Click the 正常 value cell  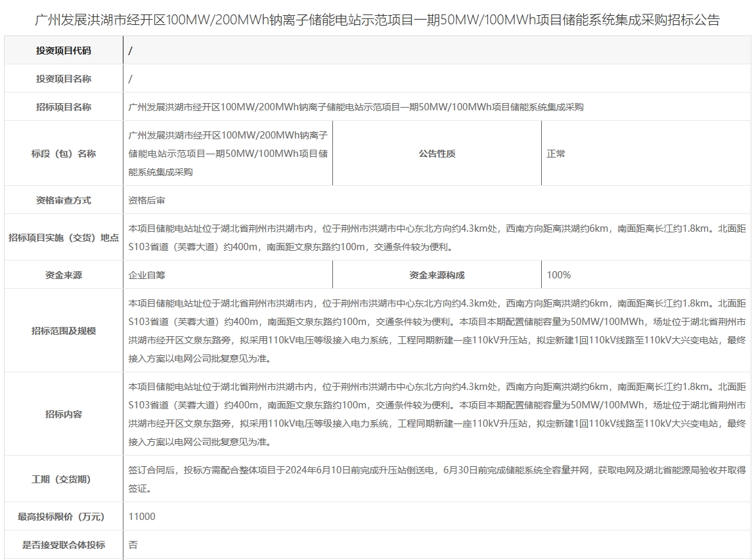[646, 154]
